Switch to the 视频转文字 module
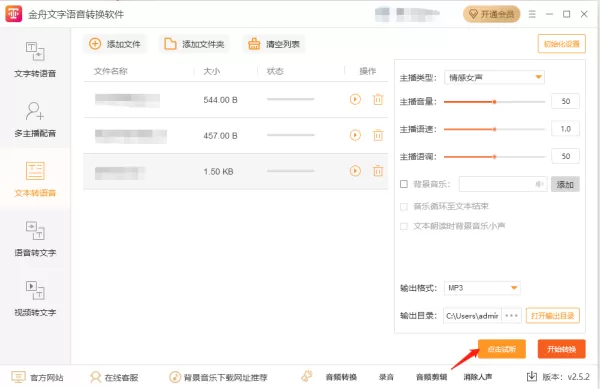Screen dimensions: 600x389 [35, 298]
